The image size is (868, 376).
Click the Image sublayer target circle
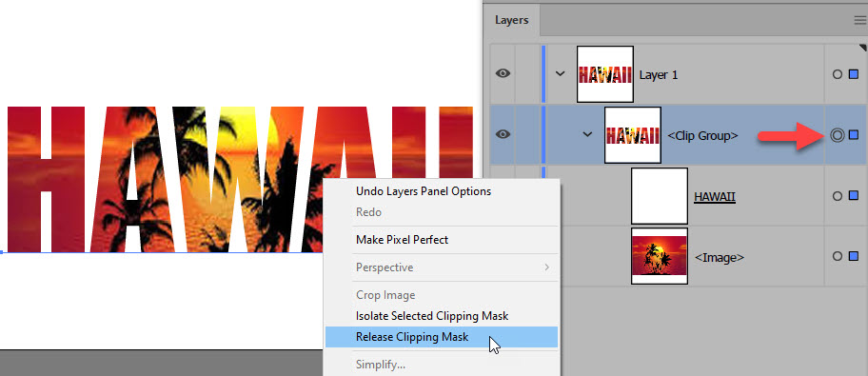(838, 256)
